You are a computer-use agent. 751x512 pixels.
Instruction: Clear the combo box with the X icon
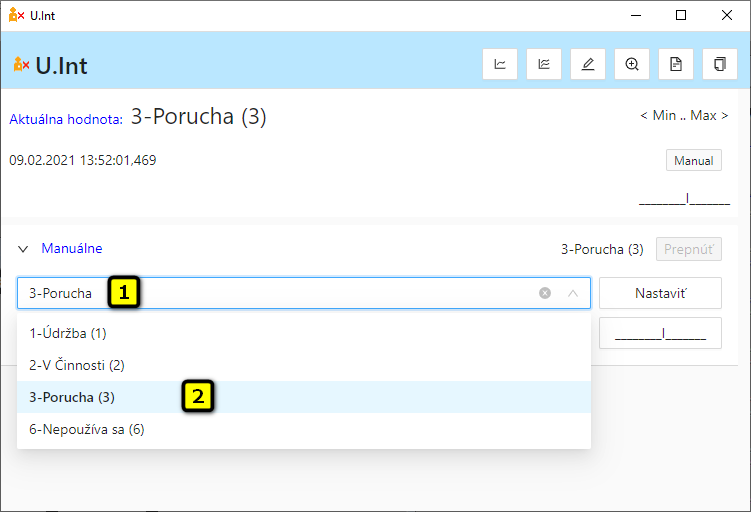click(x=545, y=294)
